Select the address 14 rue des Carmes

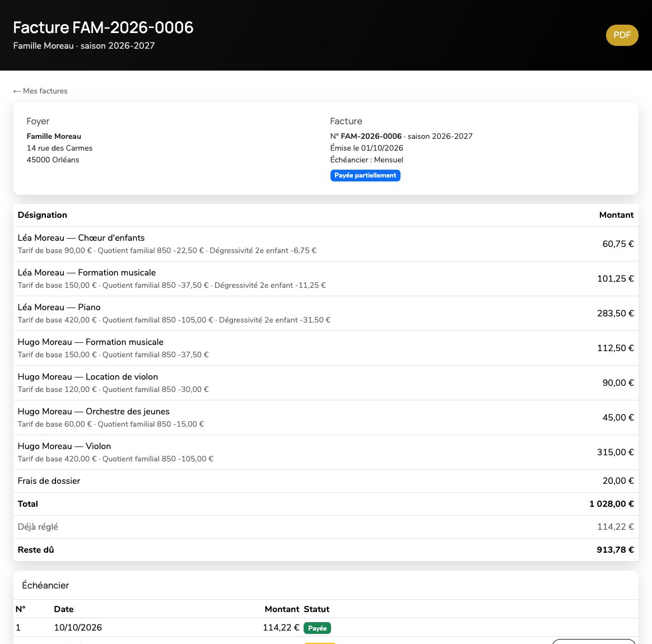click(59, 148)
